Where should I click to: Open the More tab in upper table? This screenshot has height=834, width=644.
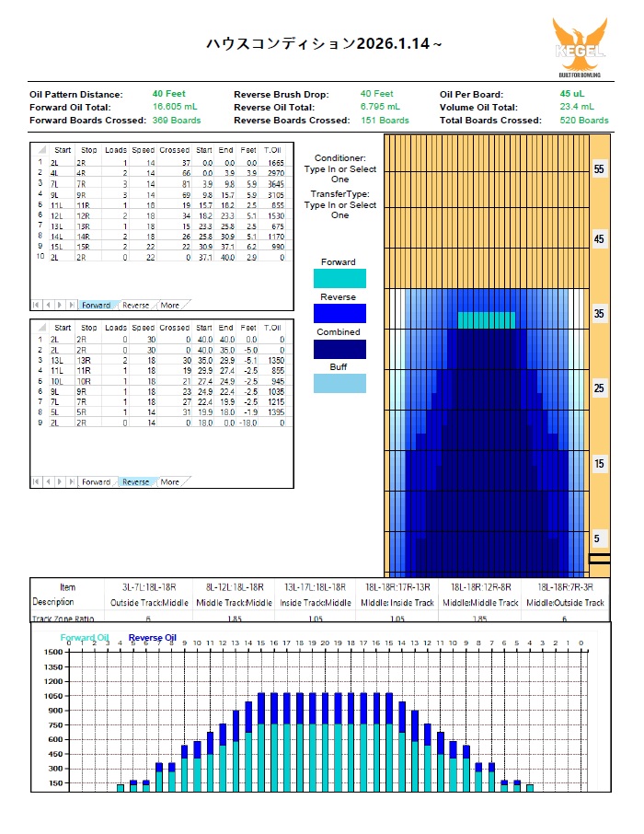coord(170,305)
